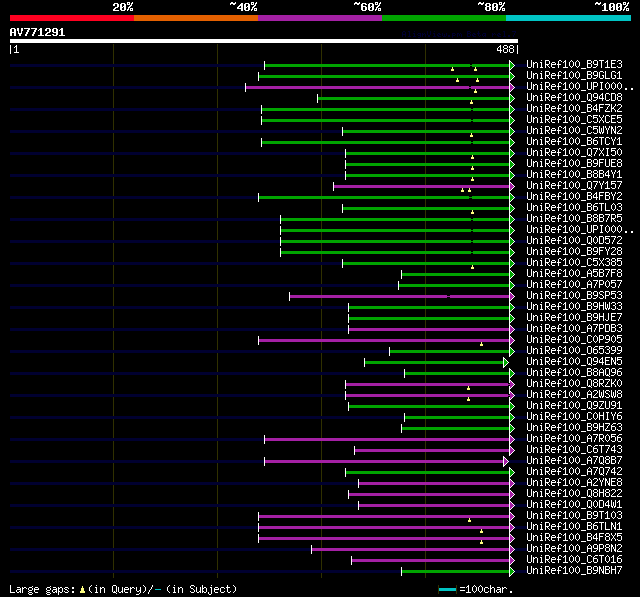Click the UniRef100_A9P8N2 label
640x597 pixels.
click(x=574, y=549)
